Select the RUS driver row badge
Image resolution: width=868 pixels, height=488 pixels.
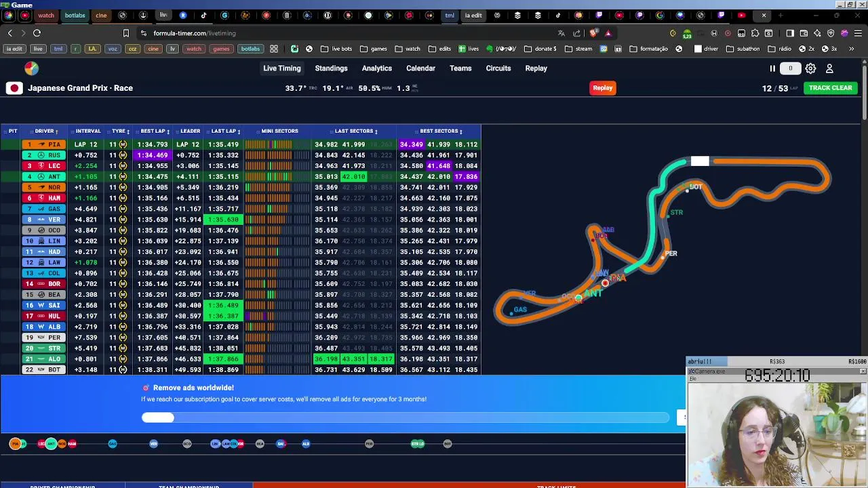pos(44,155)
